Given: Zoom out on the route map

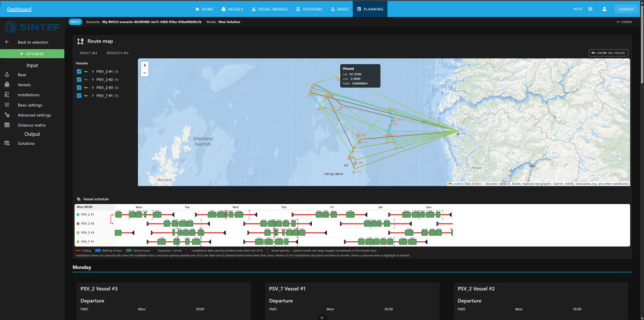Looking at the screenshot, I should coord(145,72).
